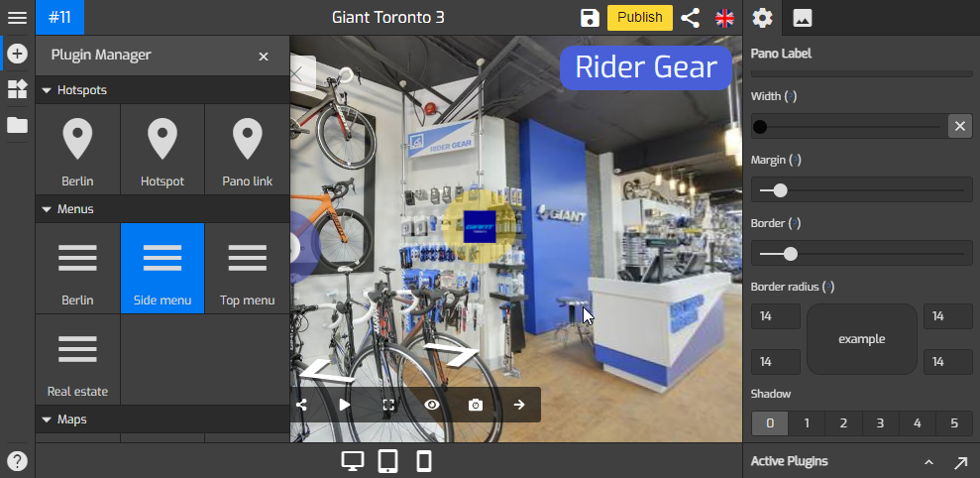Close the Plugin Manager panel
This screenshot has height=478, width=980.
tap(264, 57)
